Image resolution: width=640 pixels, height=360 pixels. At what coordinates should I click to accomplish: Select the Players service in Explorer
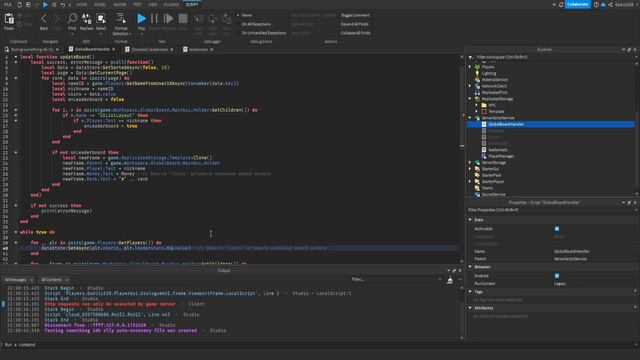point(488,67)
